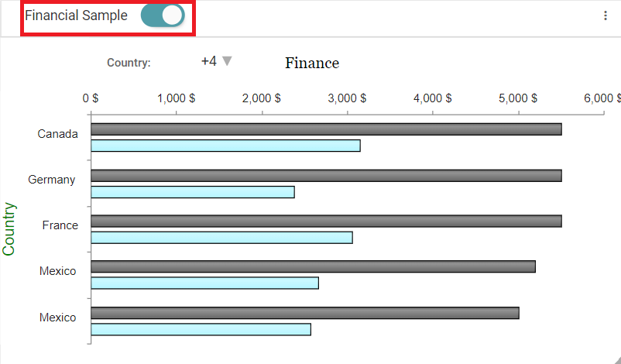The width and height of the screenshot is (621, 364).
Task: Select Germany's dark gray bar
Action: point(326,175)
